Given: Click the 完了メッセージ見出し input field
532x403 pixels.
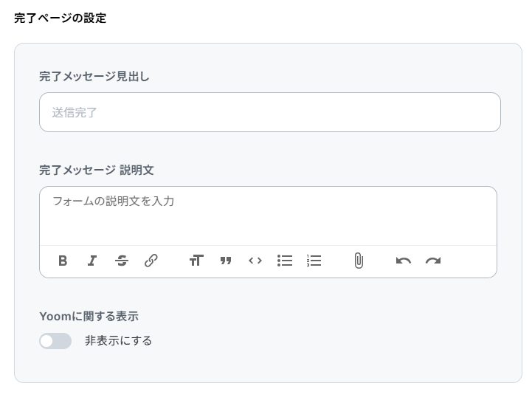Looking at the screenshot, I should tap(269, 113).
